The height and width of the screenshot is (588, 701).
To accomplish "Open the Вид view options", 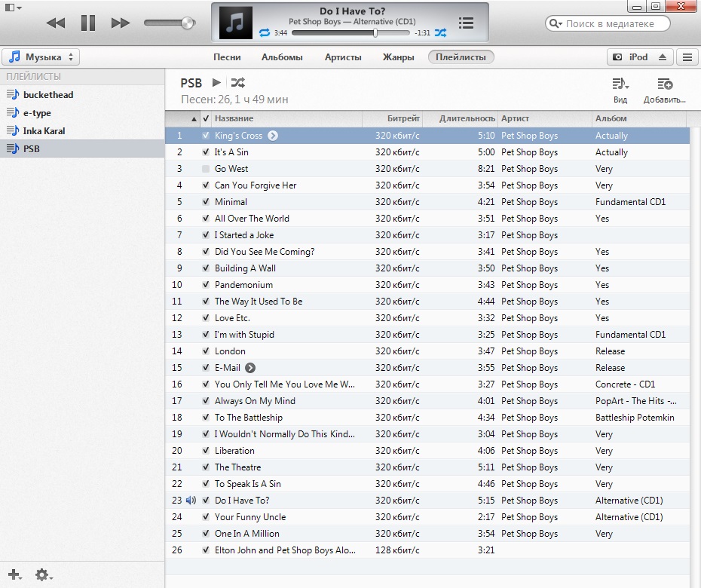I will click(x=620, y=90).
